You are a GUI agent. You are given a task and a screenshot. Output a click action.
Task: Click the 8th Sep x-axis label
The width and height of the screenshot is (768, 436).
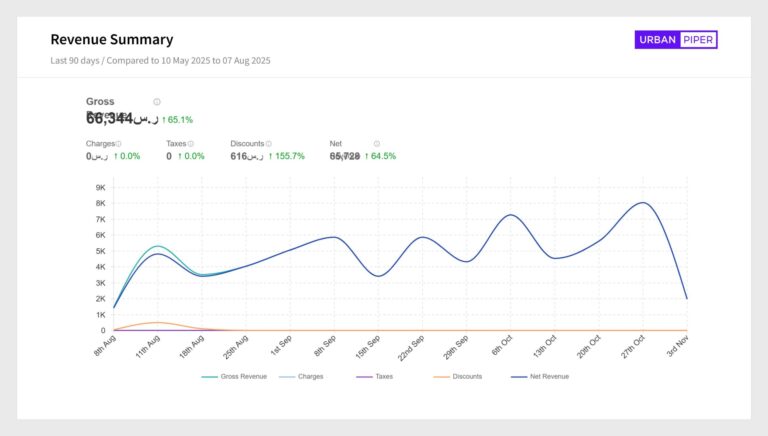pyautogui.click(x=325, y=346)
